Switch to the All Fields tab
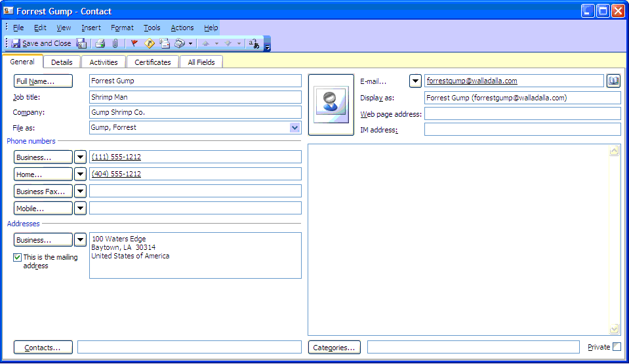The image size is (629, 364). (x=201, y=62)
